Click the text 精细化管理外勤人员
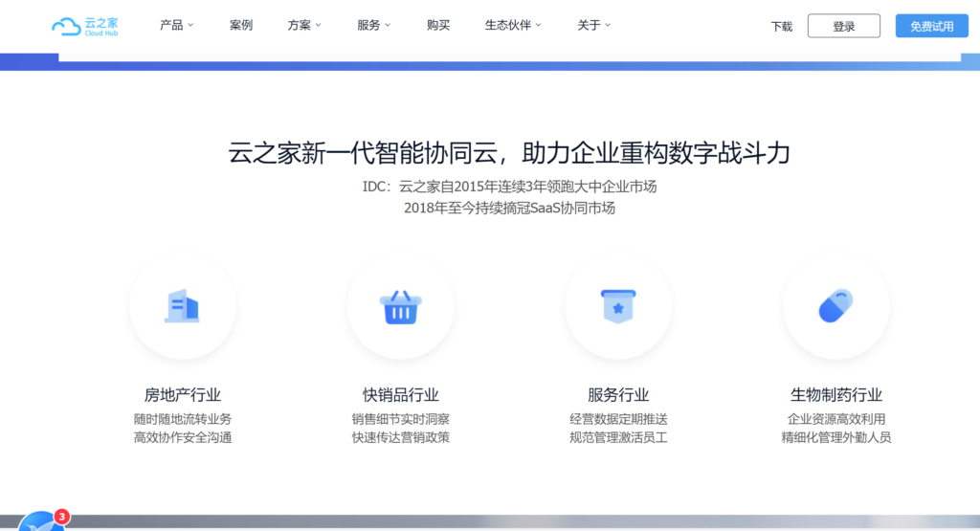 pyautogui.click(x=835, y=437)
